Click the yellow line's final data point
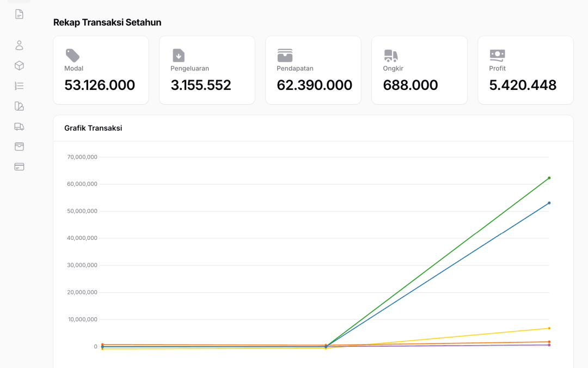Screen dimensions: 588x368 tap(549, 328)
